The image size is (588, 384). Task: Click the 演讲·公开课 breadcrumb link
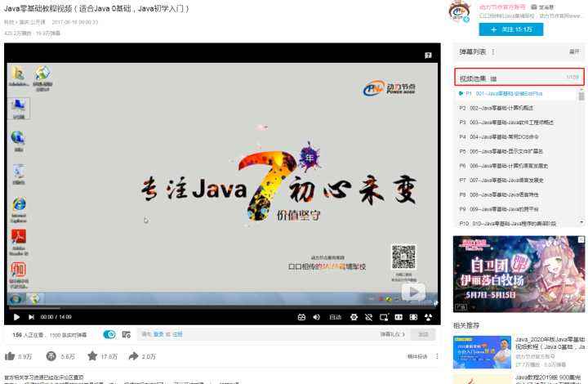pos(32,22)
